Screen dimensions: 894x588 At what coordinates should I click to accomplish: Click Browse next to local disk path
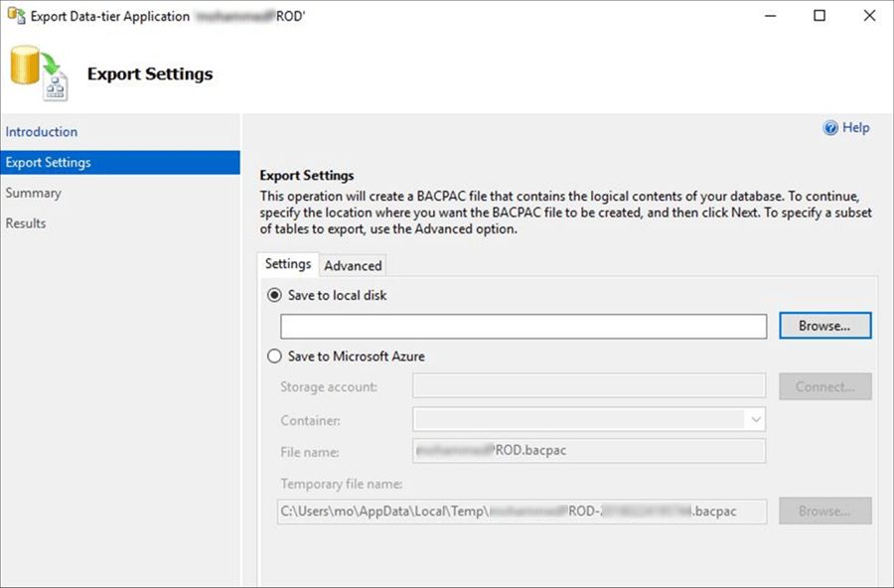point(825,326)
